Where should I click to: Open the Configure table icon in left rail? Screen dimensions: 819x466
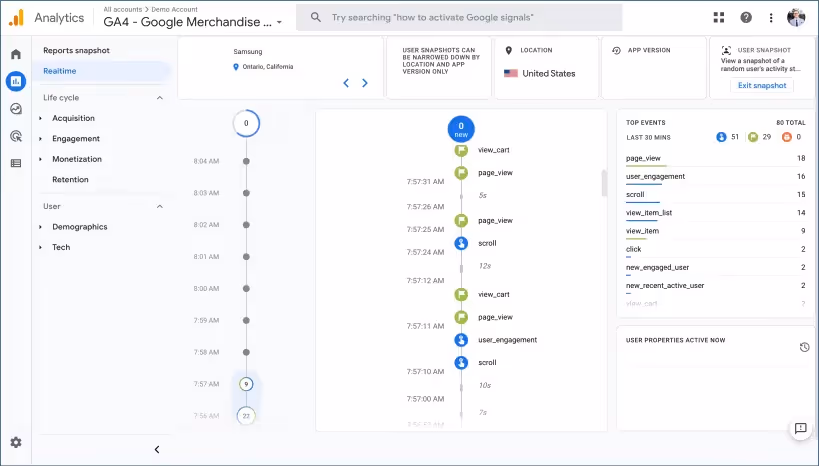[x=16, y=164]
